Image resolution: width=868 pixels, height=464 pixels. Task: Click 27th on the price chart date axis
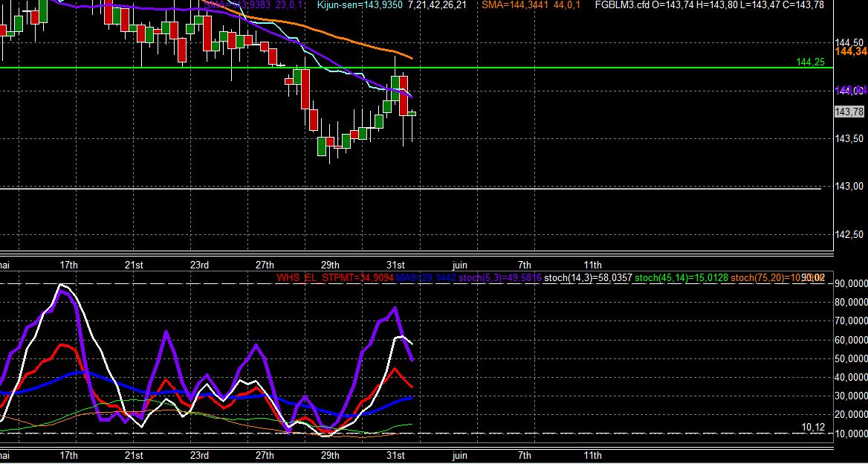tap(265, 265)
